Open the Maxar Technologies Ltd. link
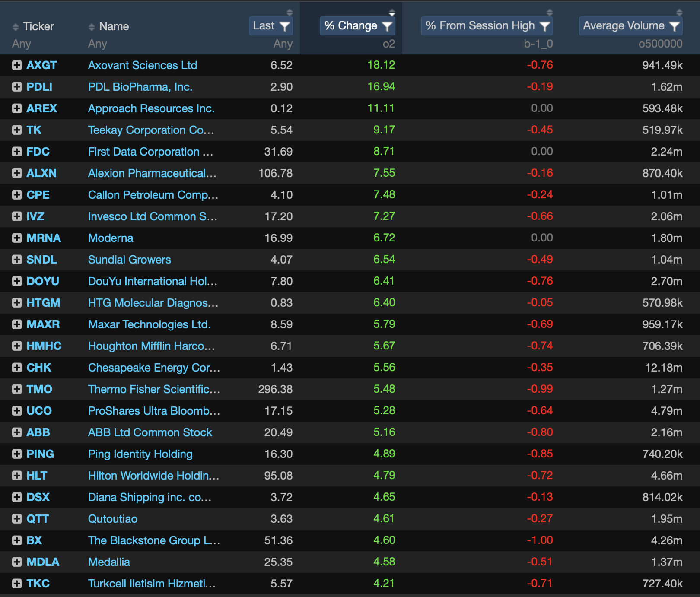This screenshot has height=597, width=700. (150, 324)
